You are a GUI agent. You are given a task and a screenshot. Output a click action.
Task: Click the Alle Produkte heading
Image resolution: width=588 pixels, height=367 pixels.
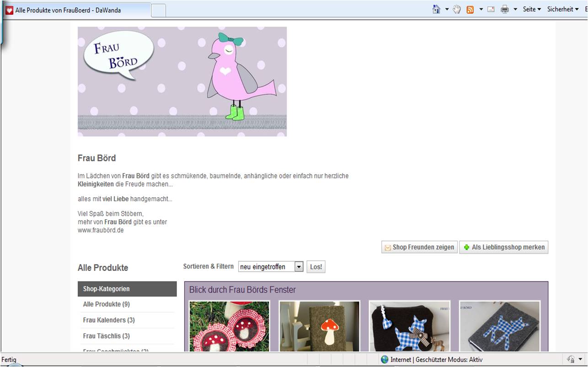click(103, 268)
